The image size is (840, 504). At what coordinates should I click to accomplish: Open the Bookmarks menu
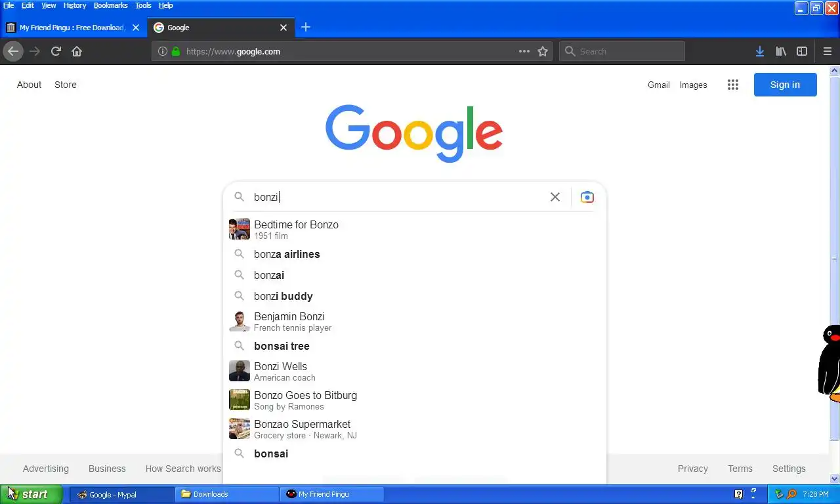(110, 5)
